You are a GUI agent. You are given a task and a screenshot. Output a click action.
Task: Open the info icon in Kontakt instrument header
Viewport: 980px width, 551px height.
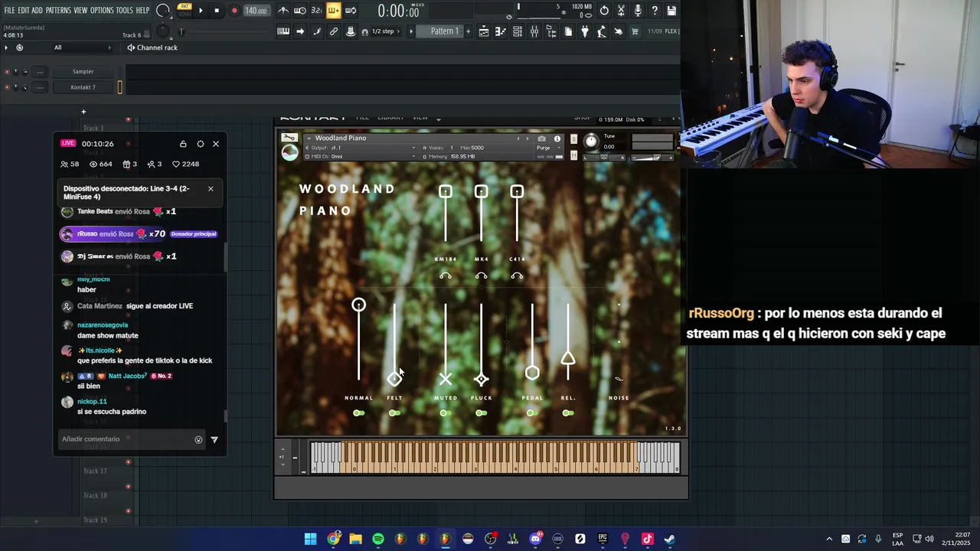coord(557,139)
